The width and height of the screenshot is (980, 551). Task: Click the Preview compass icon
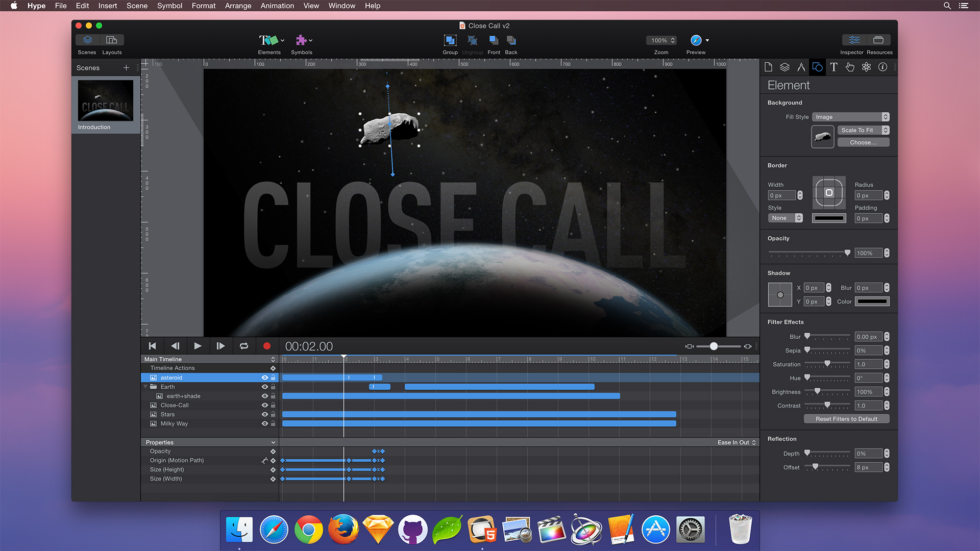(x=696, y=40)
